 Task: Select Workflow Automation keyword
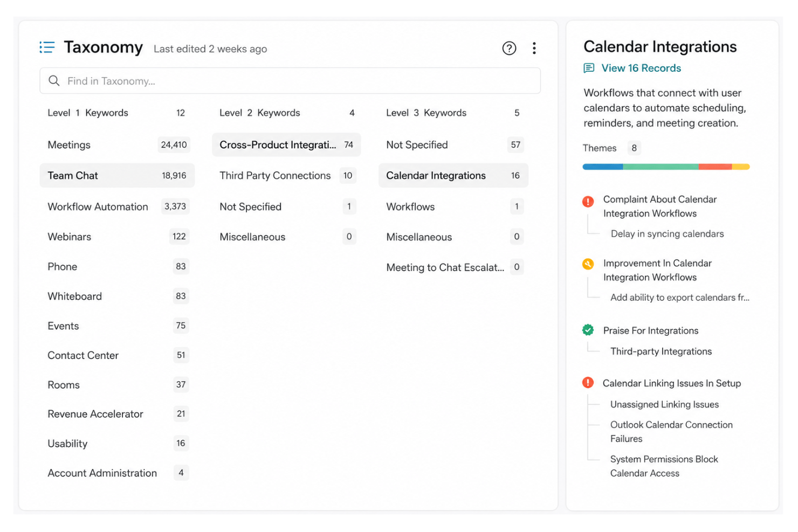(x=117, y=206)
